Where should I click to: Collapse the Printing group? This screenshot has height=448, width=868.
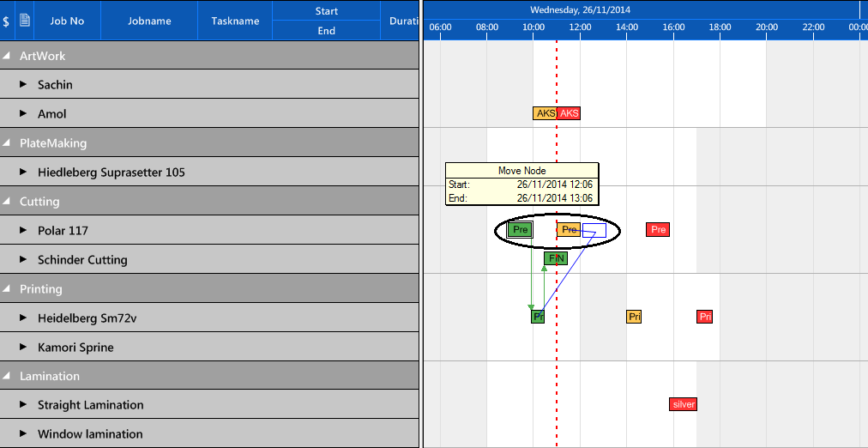pyautogui.click(x=6, y=289)
